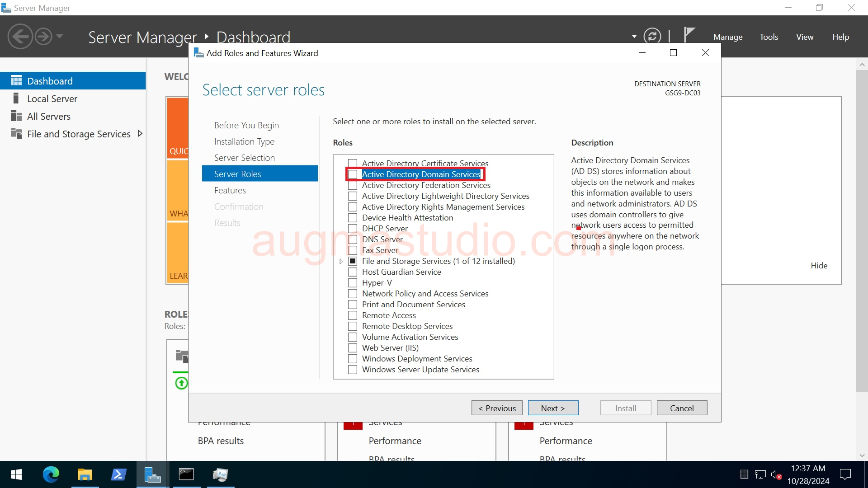Select Local Server in the sidebar
868x488 pixels.
tap(52, 98)
